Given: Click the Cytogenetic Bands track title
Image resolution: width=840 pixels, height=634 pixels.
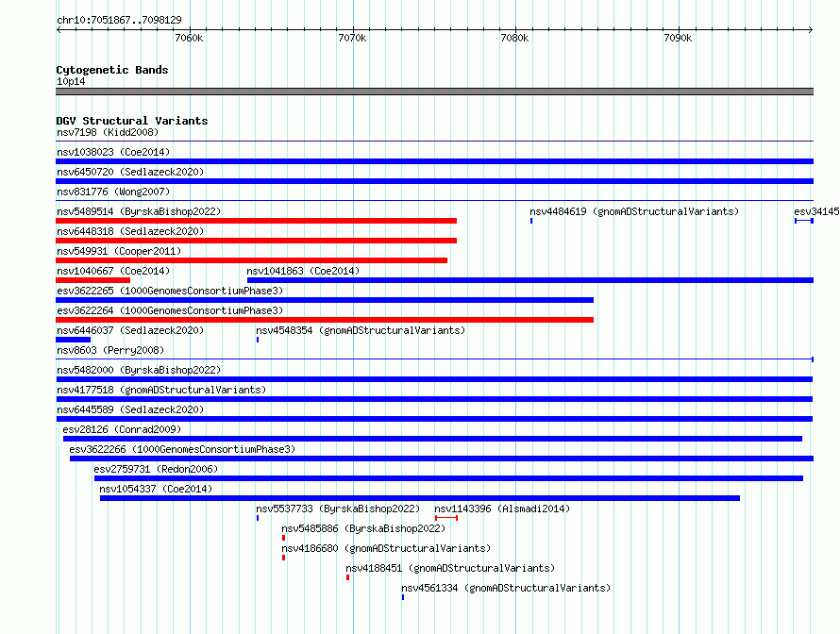Looking at the screenshot, I should click(112, 70).
